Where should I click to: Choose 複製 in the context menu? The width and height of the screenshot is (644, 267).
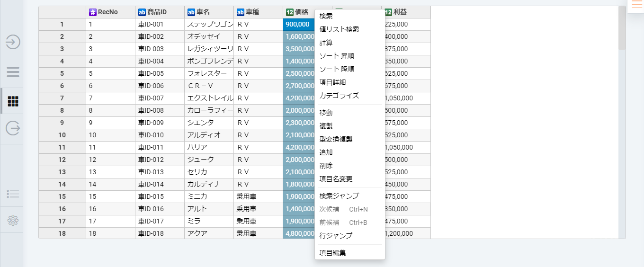(x=350, y=126)
